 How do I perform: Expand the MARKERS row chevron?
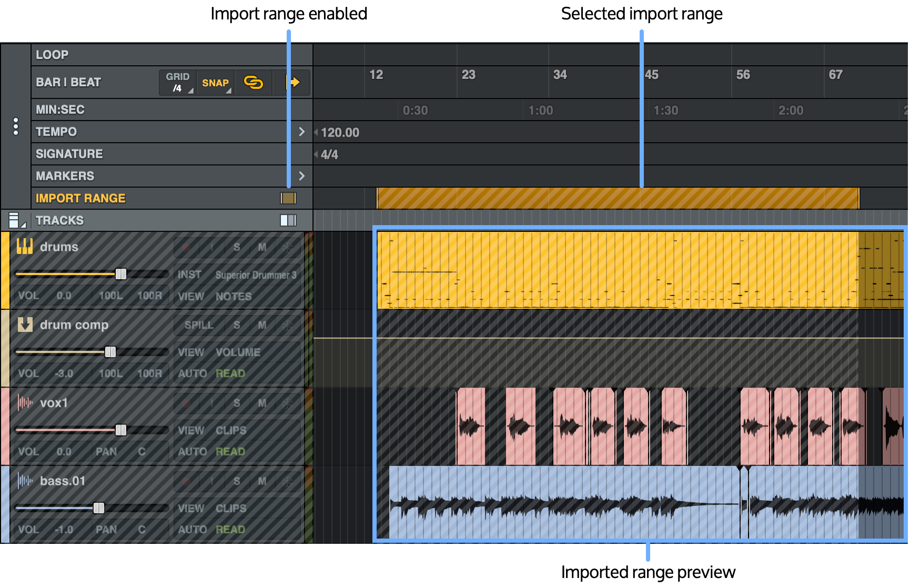coord(301,176)
